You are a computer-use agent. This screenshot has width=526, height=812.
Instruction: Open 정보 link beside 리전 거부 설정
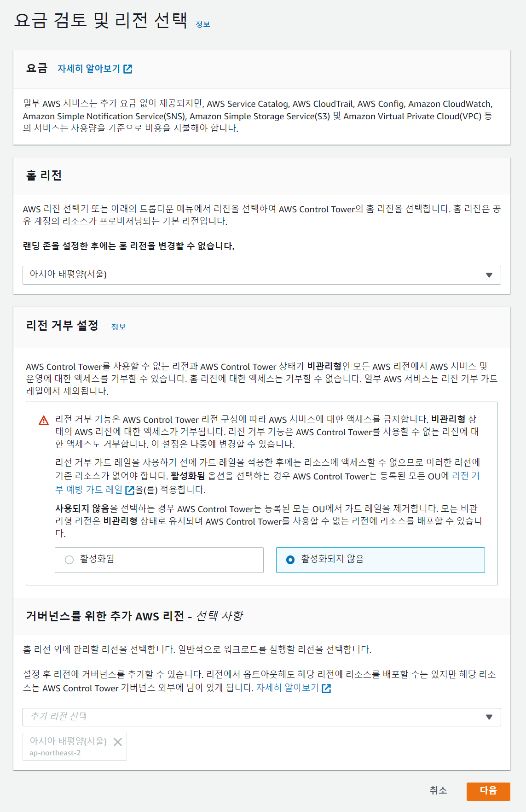[x=118, y=327]
